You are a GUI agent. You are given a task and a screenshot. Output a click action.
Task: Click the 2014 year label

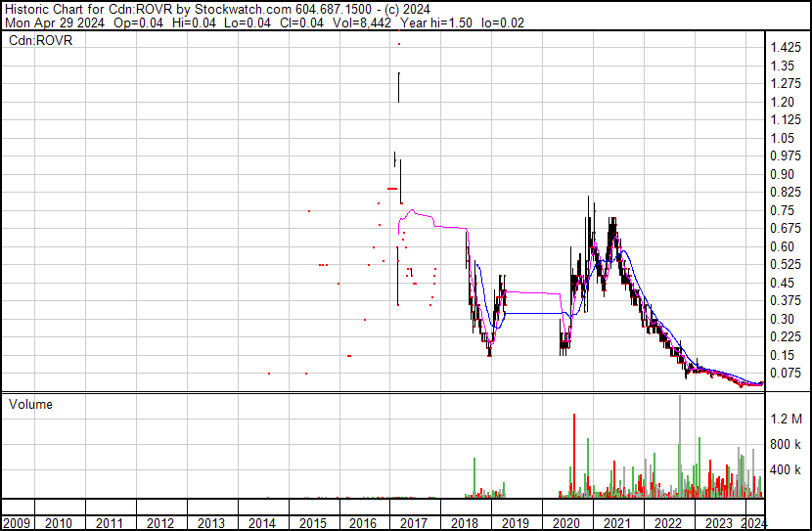[x=261, y=523]
